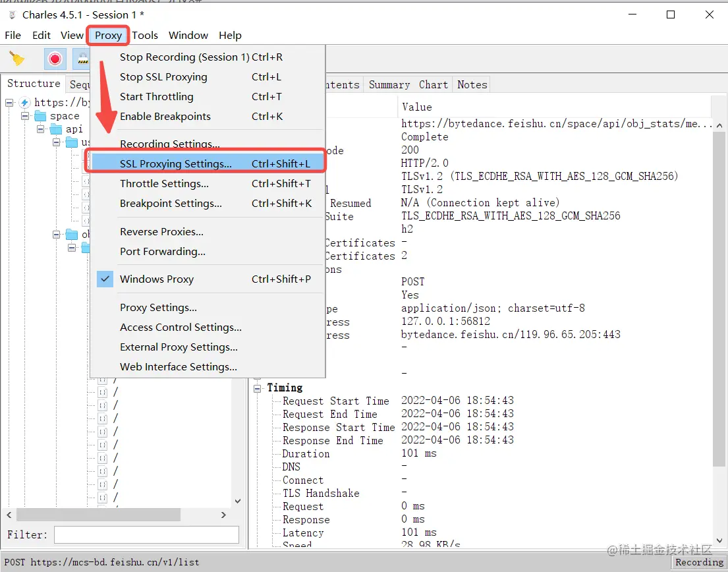
Task: Click the tree horizontal scrollbar left arrow
Action: point(9,515)
